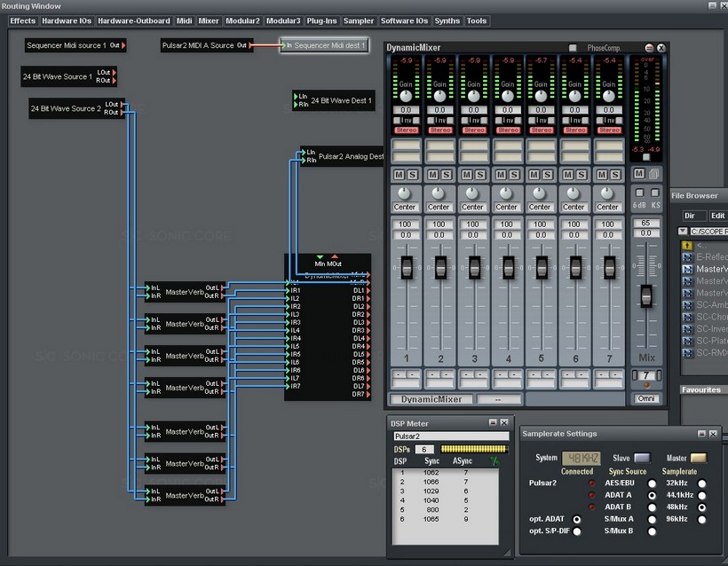Select the Pulsar2 MIDI A Source module
728x566 pixels.
click(x=207, y=45)
